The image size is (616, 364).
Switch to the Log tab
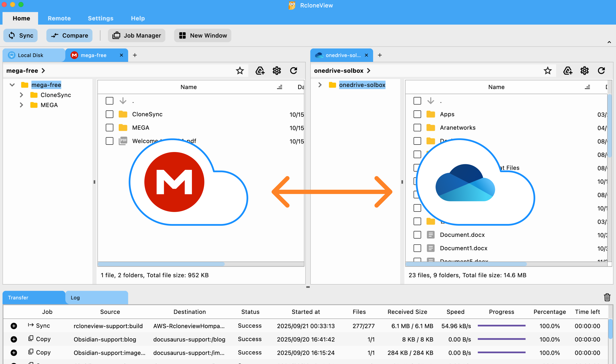(x=75, y=298)
